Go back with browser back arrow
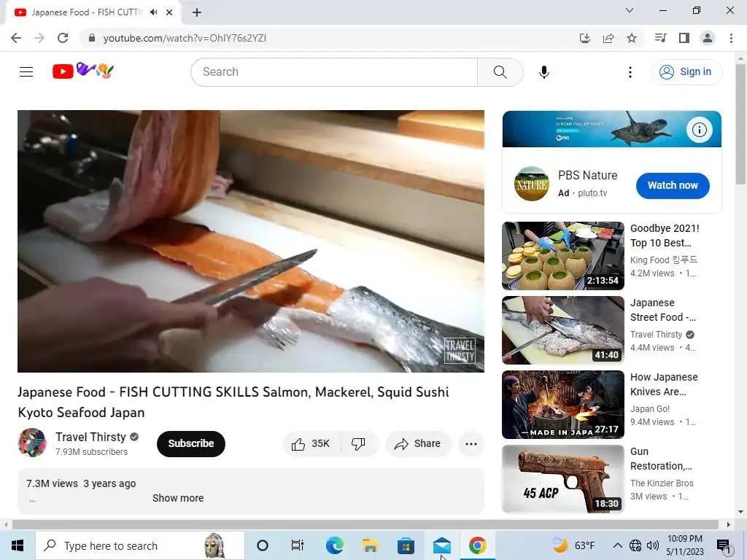This screenshot has height=560, width=747. (x=16, y=38)
